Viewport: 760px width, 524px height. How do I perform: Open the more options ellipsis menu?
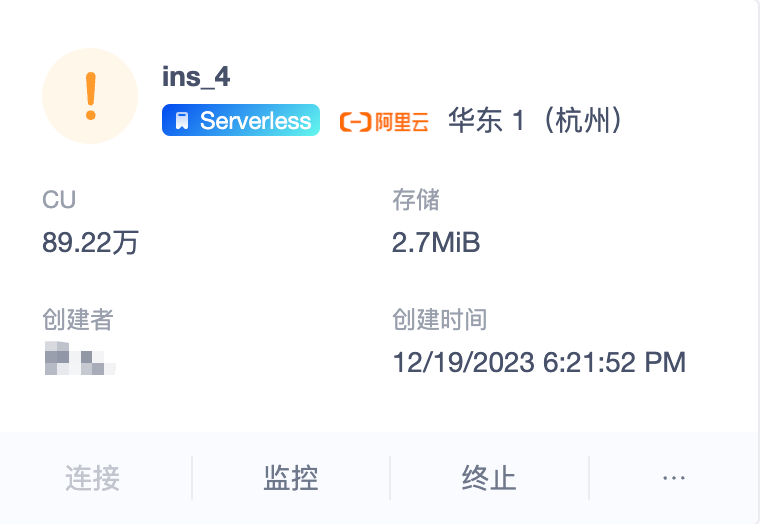click(x=674, y=478)
